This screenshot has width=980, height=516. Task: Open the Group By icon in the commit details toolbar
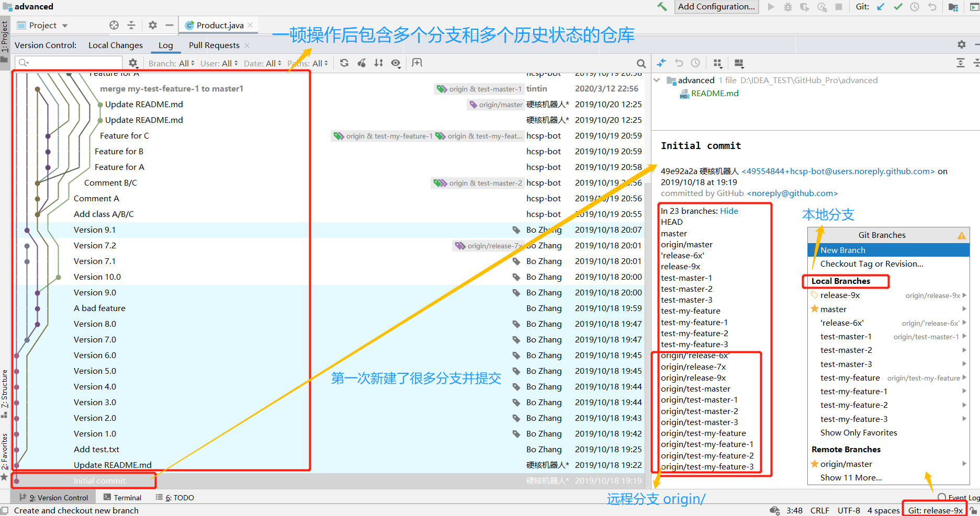tap(718, 63)
